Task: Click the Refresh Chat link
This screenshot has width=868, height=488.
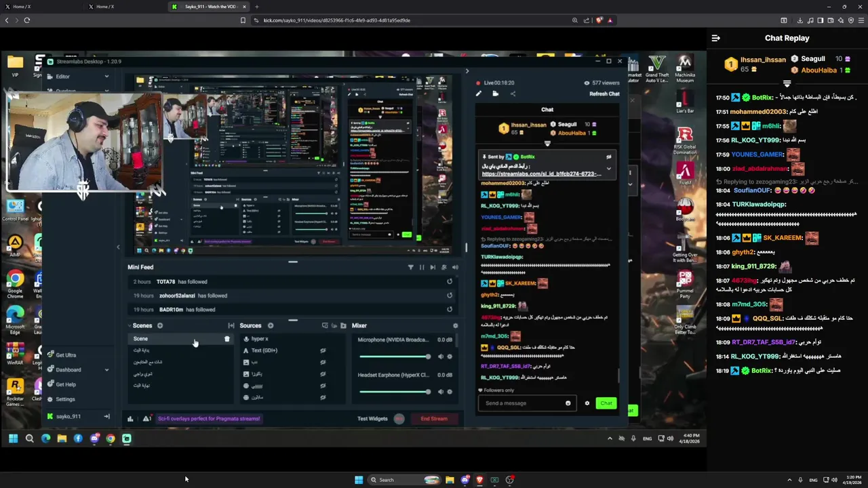Action: [x=604, y=94]
